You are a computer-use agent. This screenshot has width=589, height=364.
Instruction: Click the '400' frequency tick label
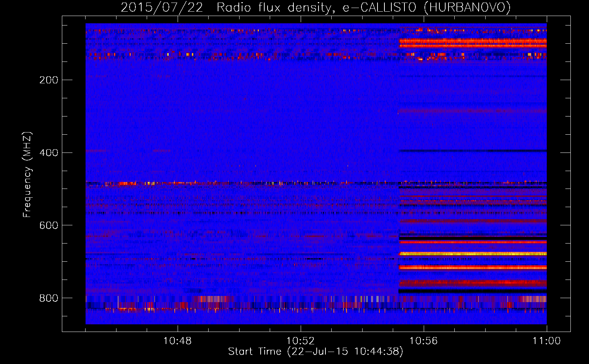(x=49, y=153)
